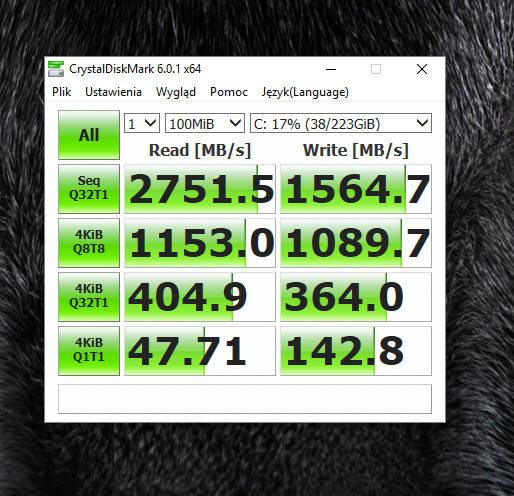This screenshot has width=514, height=496.
Task: Start the Seq Q32T1 test
Action: coord(89,189)
